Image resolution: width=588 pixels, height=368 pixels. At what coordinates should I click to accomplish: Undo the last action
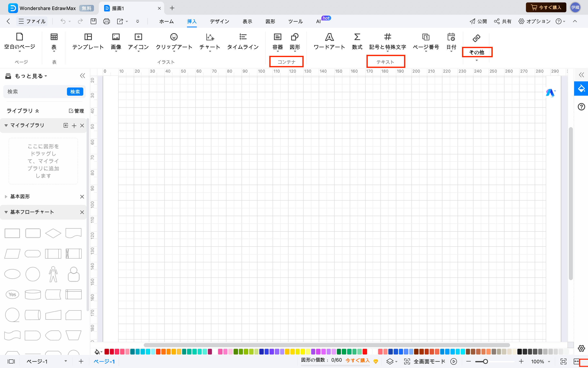(63, 21)
